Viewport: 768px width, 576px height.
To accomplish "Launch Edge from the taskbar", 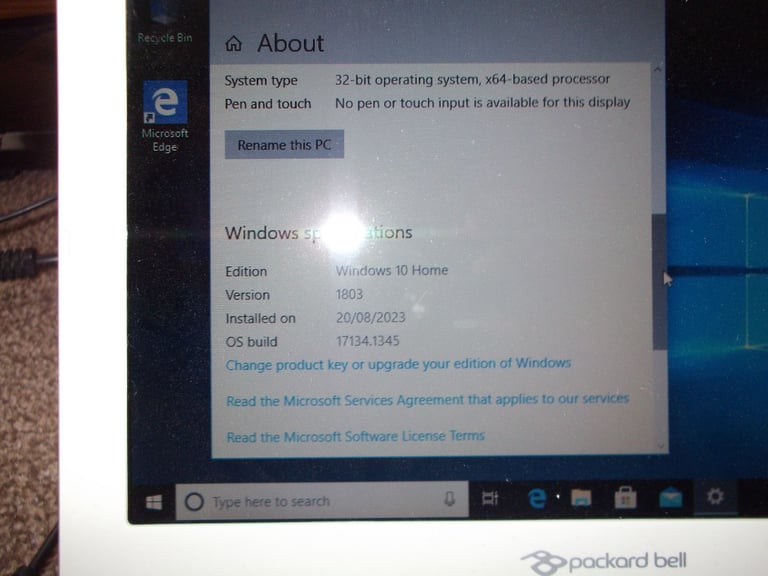I will coord(537,499).
